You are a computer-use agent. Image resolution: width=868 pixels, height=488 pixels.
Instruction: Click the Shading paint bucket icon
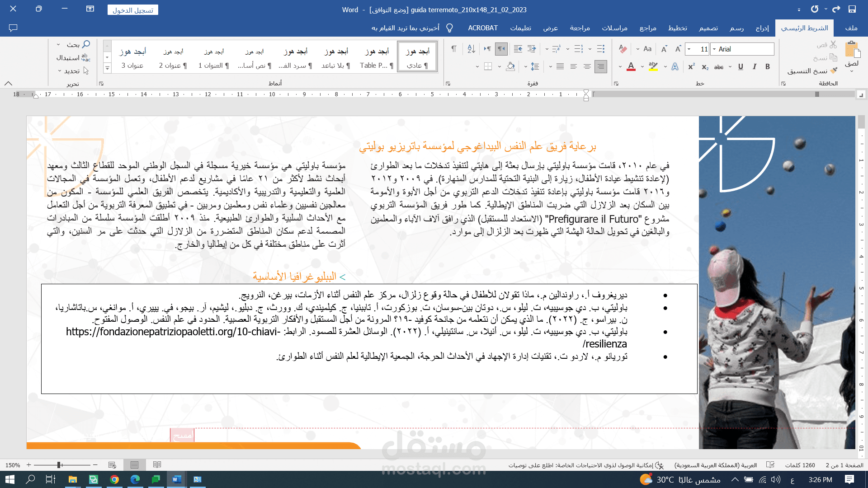[x=510, y=66]
